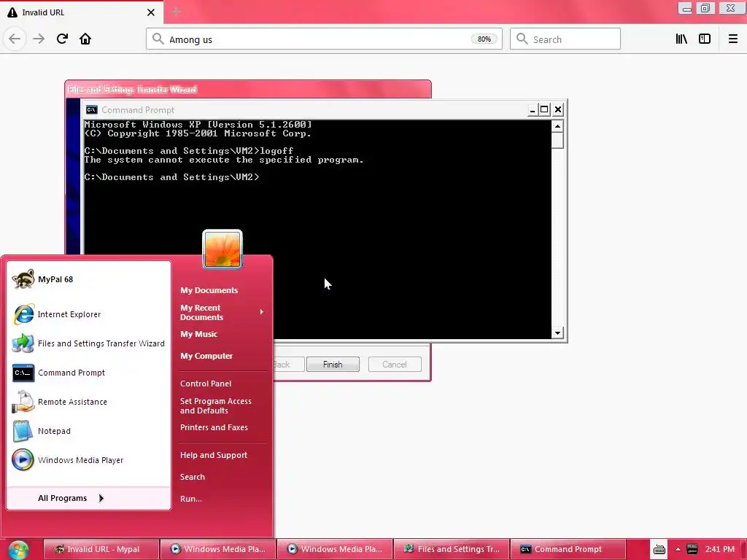Switch to Files and Settings Tr... taskbar item
Screen dimensions: 747x560
452,549
